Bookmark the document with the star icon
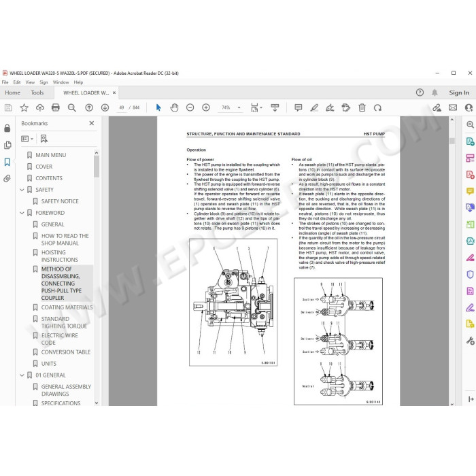 tap(24, 107)
